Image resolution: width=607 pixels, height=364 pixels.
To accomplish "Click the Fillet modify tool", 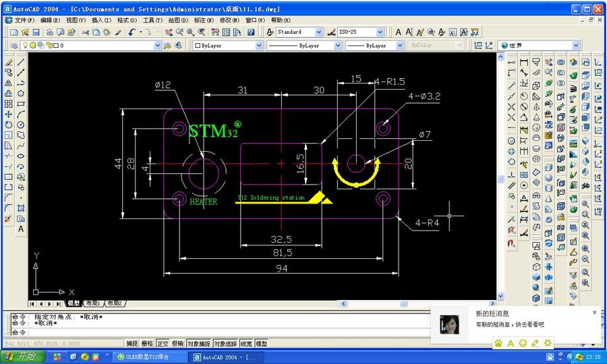I will pos(8,208).
